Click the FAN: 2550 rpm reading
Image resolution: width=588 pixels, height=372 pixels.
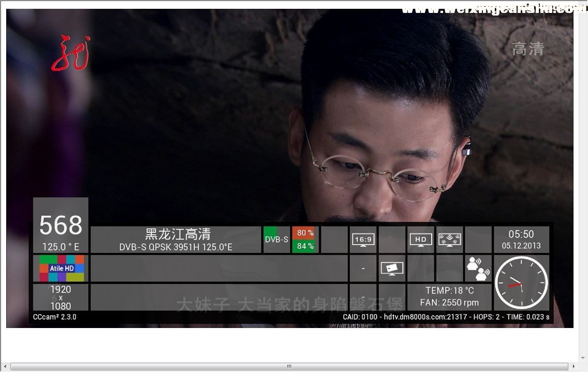449,303
